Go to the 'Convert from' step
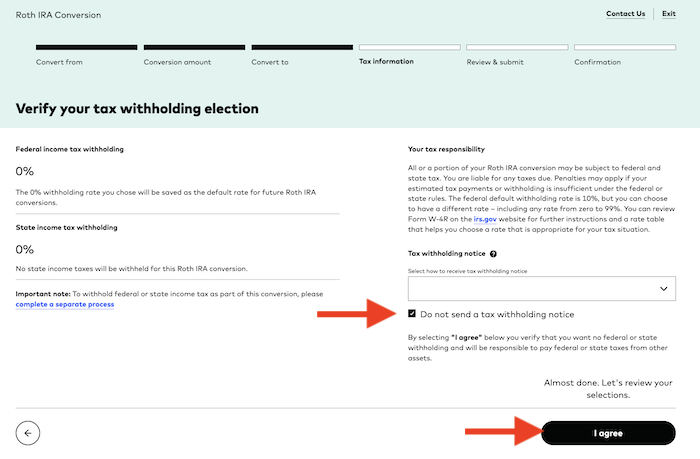700x459 pixels. pyautogui.click(x=59, y=62)
